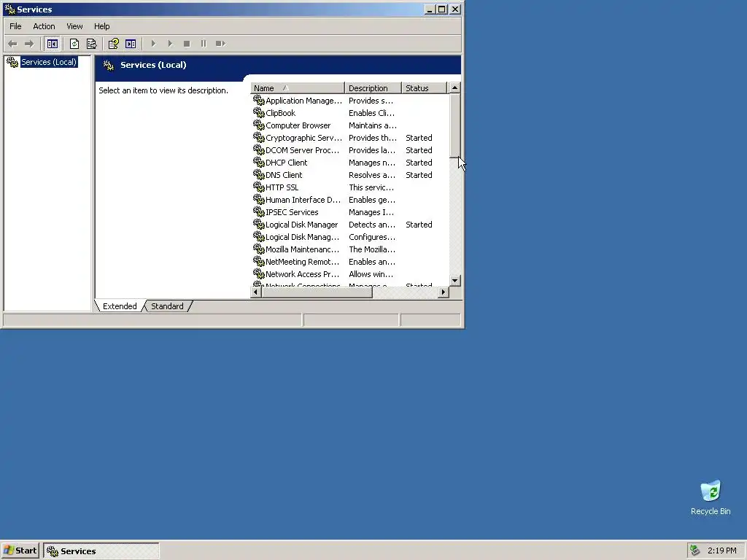Click the Logical Disk Manager service name
747x560 pixels.
[301, 225]
